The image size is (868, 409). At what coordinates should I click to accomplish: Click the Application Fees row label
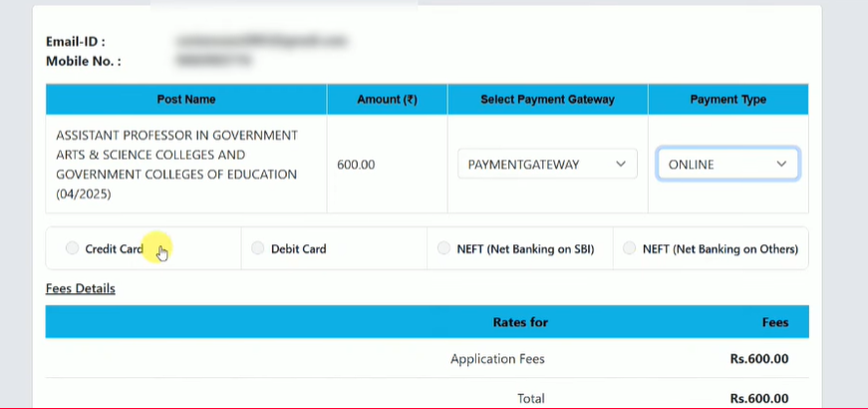point(497,359)
